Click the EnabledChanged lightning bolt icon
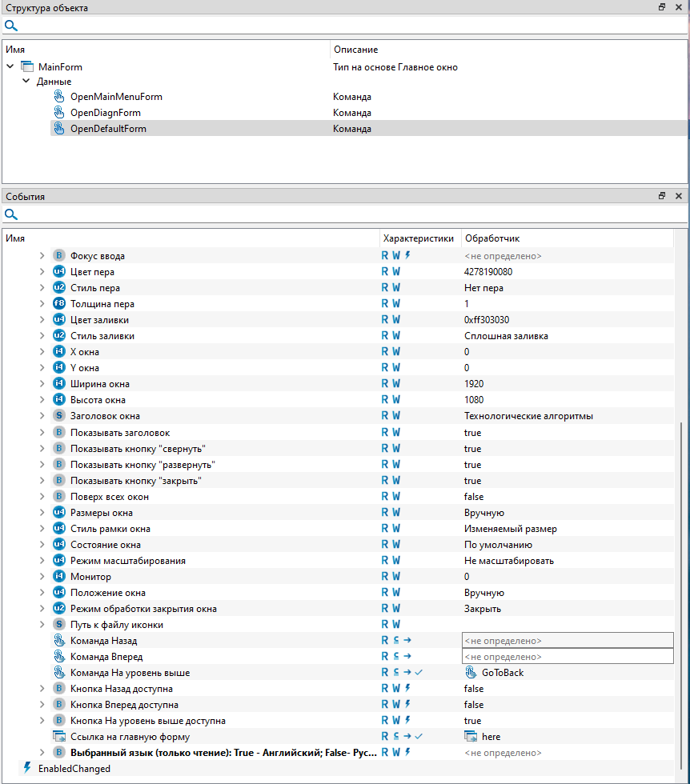 27,768
